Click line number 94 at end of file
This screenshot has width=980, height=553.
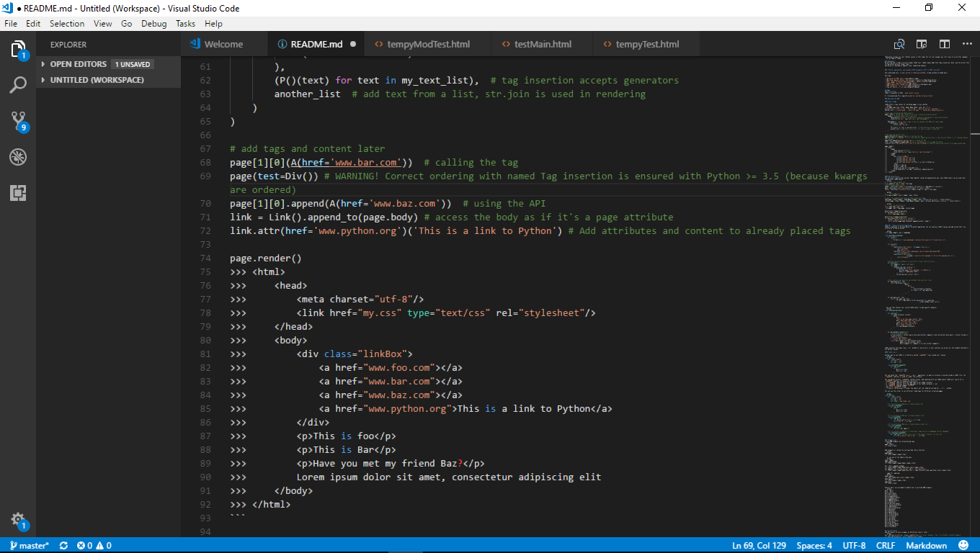pyautogui.click(x=205, y=531)
